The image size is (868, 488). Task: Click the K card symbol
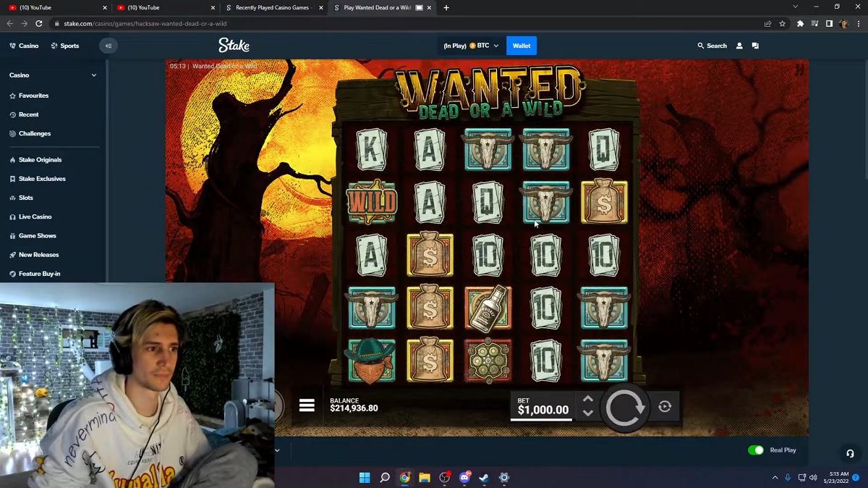pyautogui.click(x=372, y=149)
